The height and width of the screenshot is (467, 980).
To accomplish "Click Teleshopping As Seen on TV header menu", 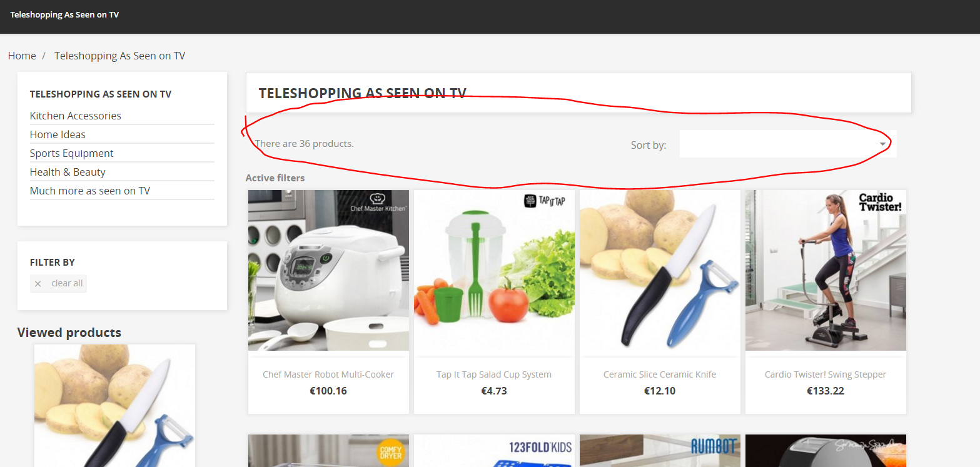I will pos(64,14).
